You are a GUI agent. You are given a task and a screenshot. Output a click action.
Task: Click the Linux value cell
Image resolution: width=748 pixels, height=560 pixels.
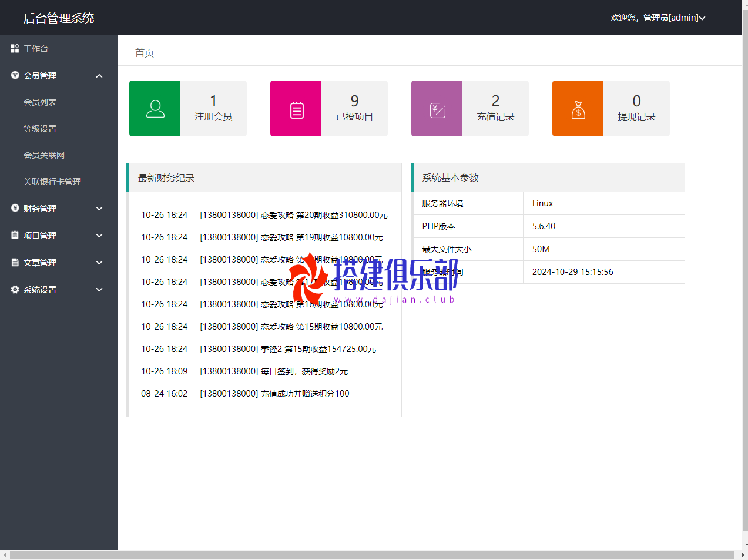(604, 203)
